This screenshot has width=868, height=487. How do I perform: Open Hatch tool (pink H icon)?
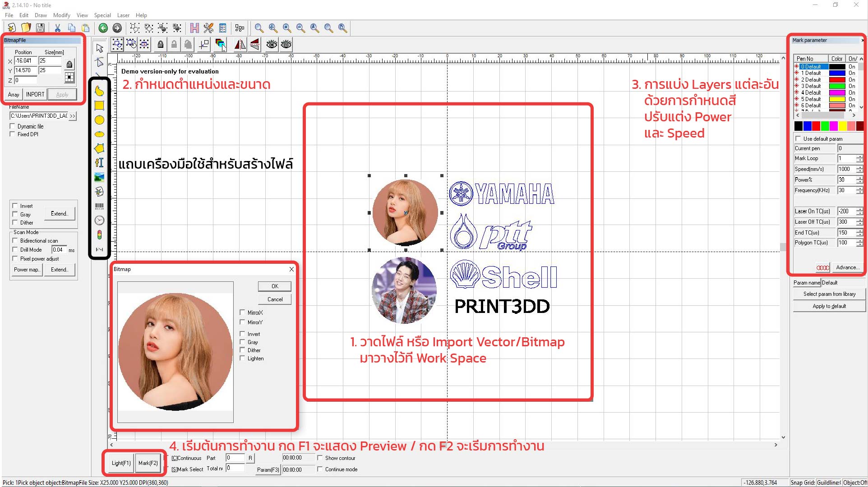[x=194, y=28]
